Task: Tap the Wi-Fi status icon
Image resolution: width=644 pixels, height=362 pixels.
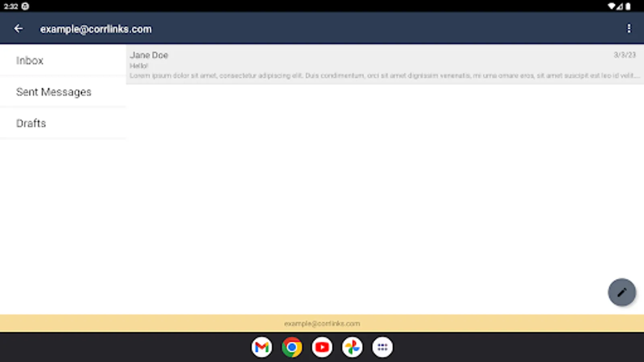Action: click(611, 6)
